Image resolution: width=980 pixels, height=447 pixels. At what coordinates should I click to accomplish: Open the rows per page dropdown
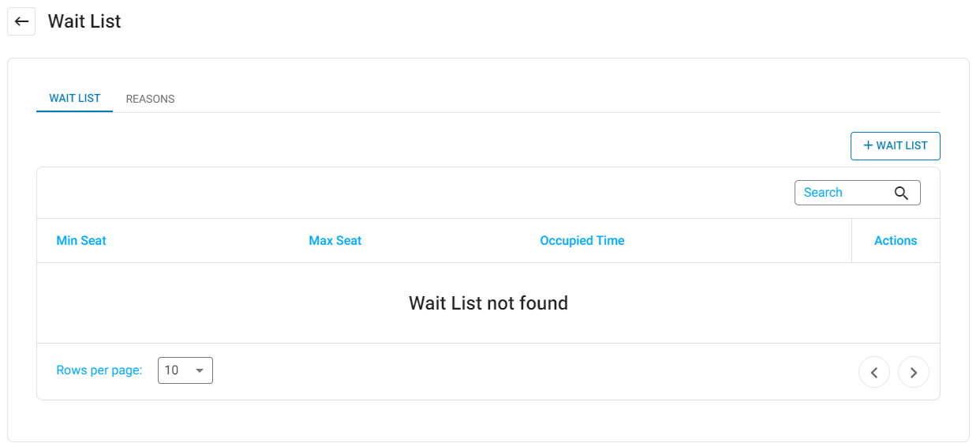[x=185, y=370]
